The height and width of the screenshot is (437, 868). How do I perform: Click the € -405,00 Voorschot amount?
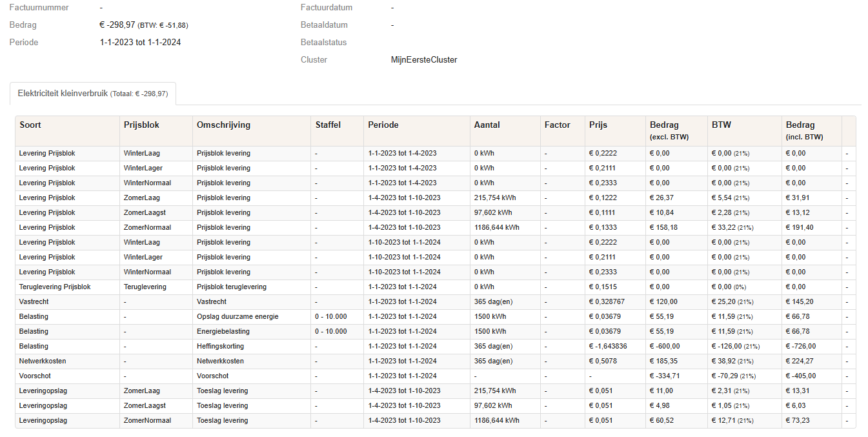pos(800,376)
